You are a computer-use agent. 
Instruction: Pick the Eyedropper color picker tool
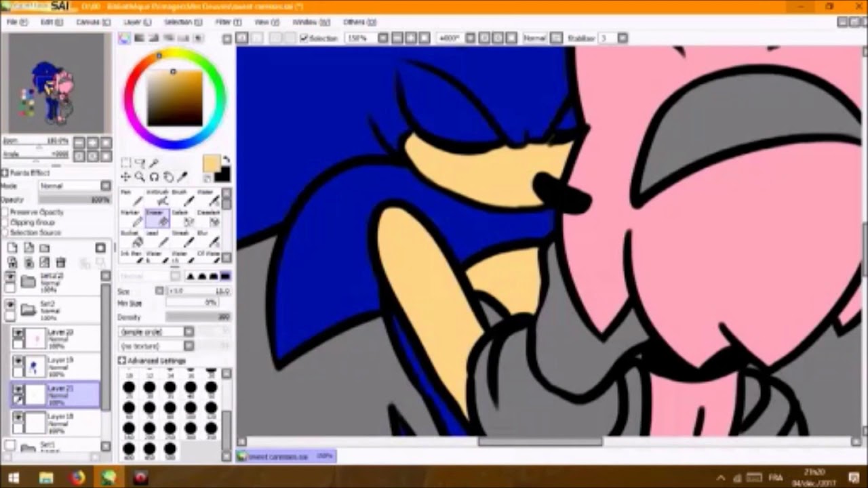(182, 177)
